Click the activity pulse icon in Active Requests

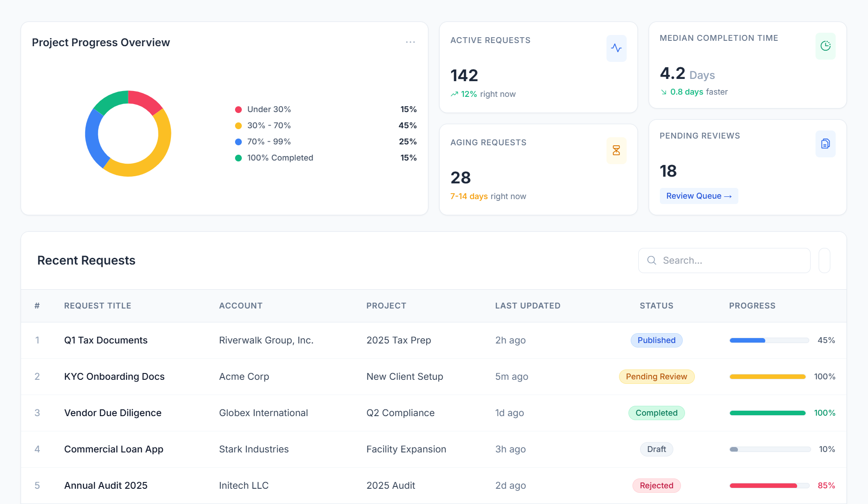pyautogui.click(x=616, y=48)
